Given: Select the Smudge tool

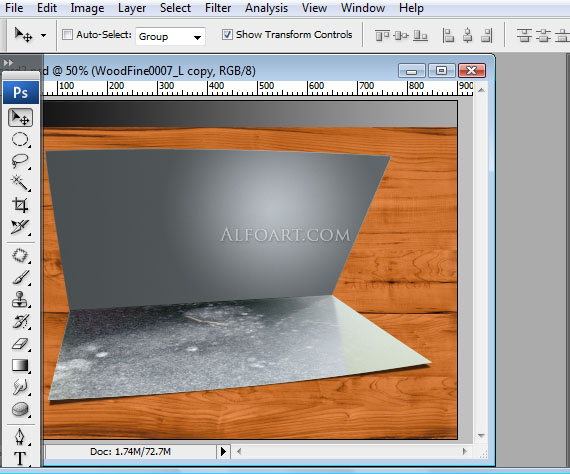Looking at the screenshot, I should pos(20,387).
